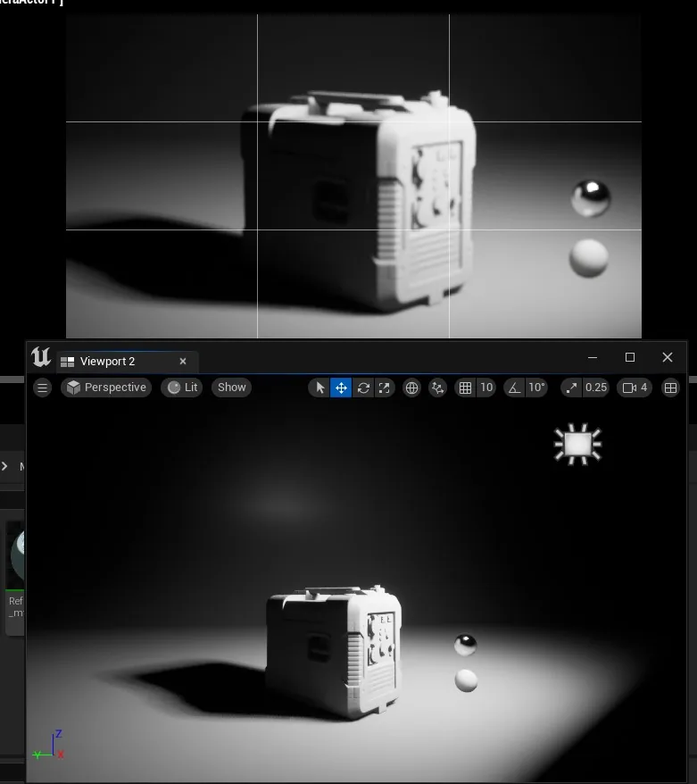Click the XYZ axis gizmo

[x=48, y=745]
